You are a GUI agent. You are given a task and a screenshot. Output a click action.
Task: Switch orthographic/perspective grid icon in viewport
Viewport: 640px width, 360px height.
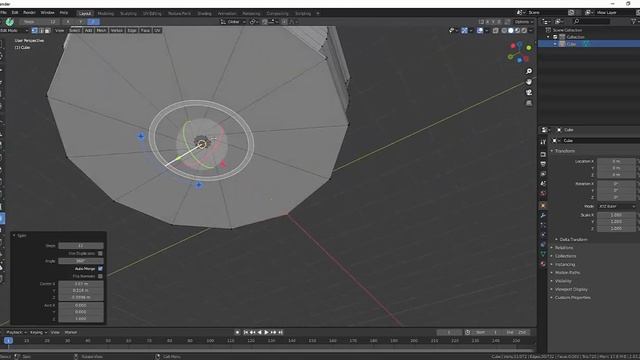tap(529, 103)
